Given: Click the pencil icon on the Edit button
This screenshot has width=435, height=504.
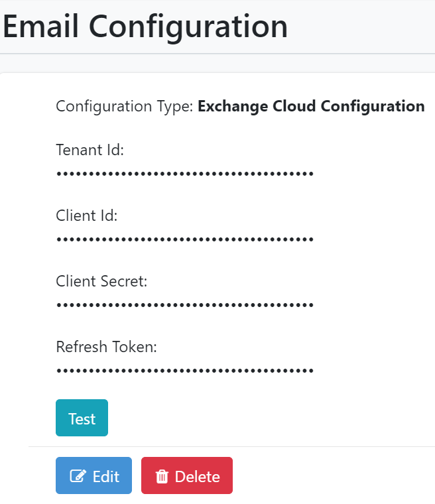Looking at the screenshot, I should coord(78,476).
